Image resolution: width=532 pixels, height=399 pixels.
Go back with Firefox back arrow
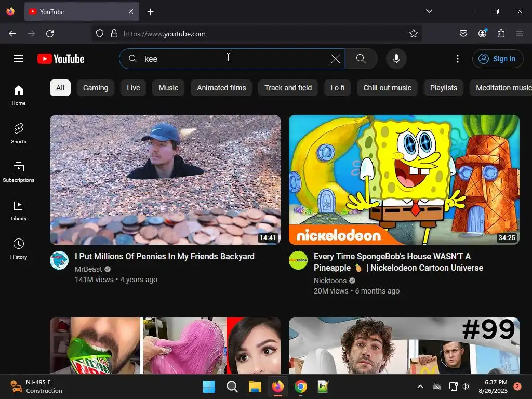pos(12,34)
